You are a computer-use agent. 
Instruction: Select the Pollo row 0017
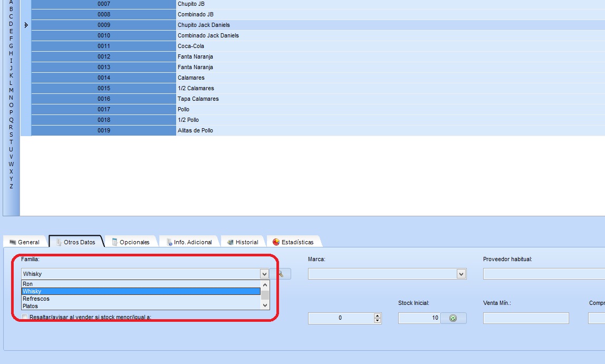click(318, 109)
